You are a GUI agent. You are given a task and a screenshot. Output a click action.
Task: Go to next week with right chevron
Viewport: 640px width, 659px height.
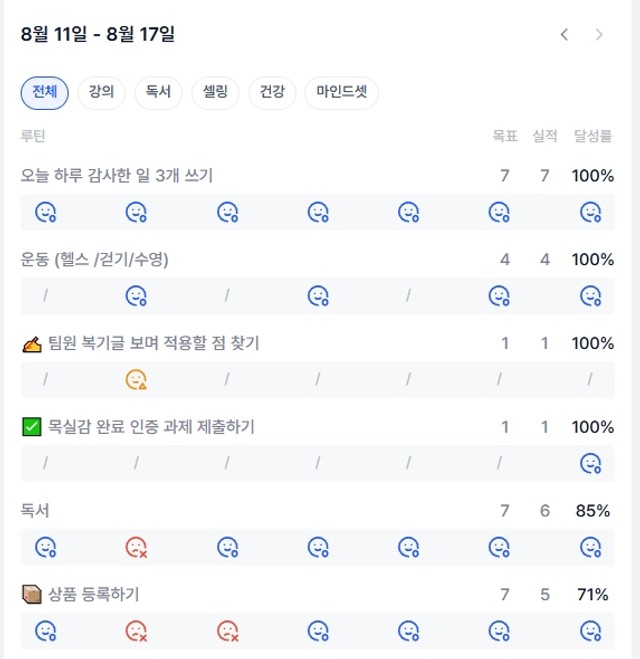(599, 34)
